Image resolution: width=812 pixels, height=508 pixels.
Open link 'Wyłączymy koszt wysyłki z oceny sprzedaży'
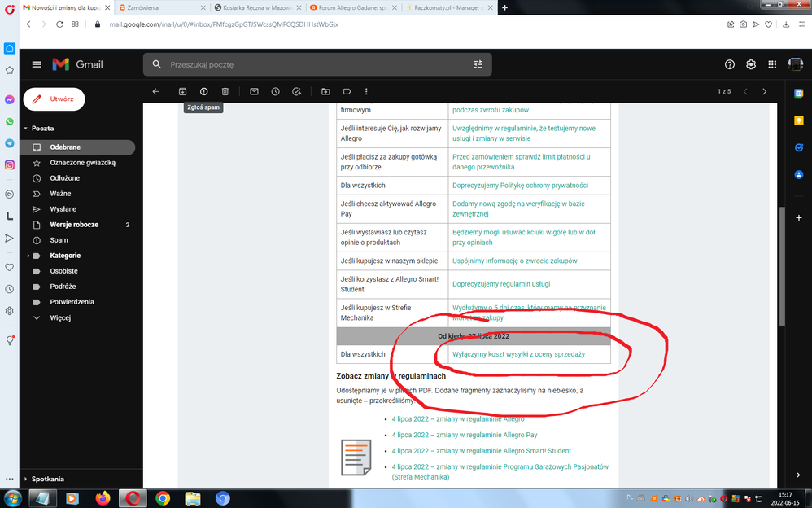pyautogui.click(x=518, y=355)
